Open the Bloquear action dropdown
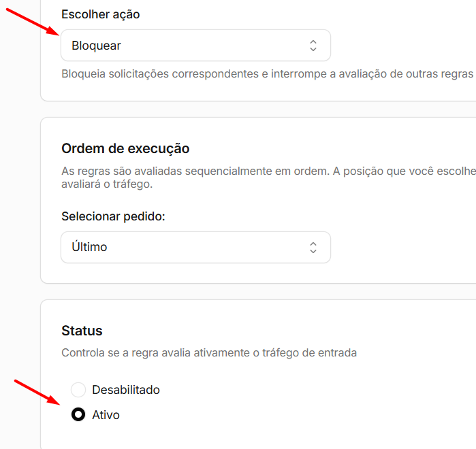The width and height of the screenshot is (476, 449). click(195, 46)
